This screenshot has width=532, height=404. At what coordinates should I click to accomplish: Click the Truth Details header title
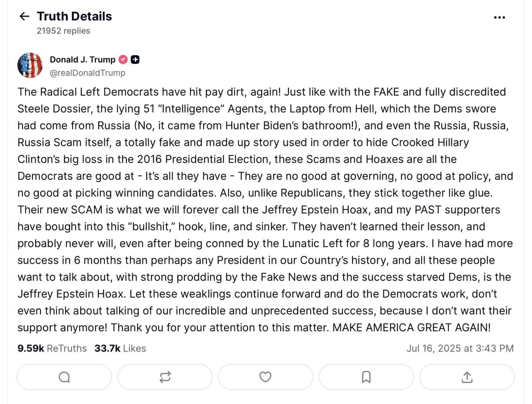[x=74, y=16]
